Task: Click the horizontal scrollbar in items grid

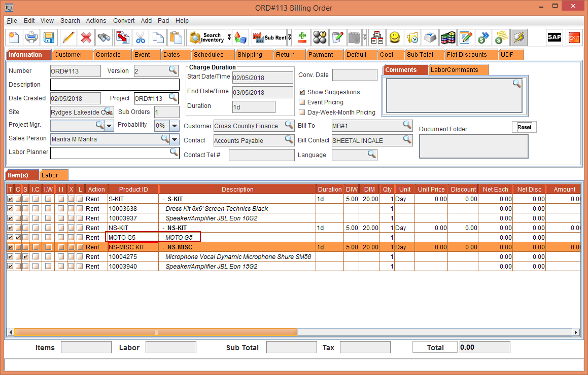Action: [x=156, y=332]
